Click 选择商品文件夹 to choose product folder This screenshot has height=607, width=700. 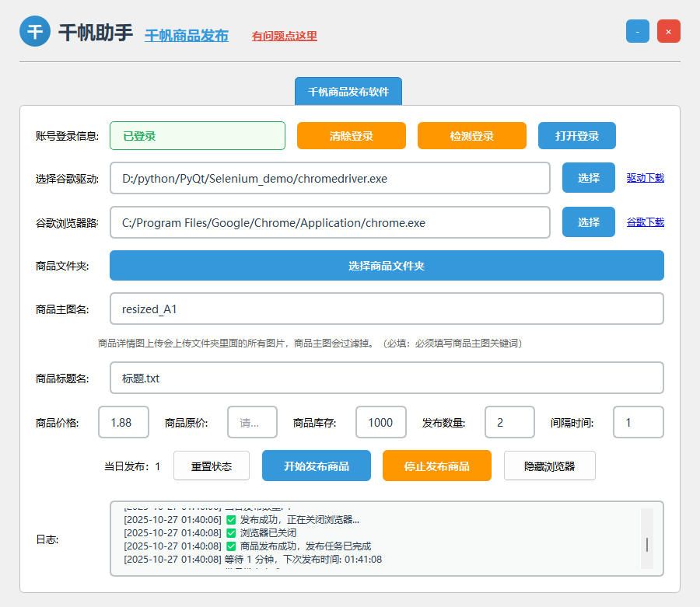click(387, 266)
